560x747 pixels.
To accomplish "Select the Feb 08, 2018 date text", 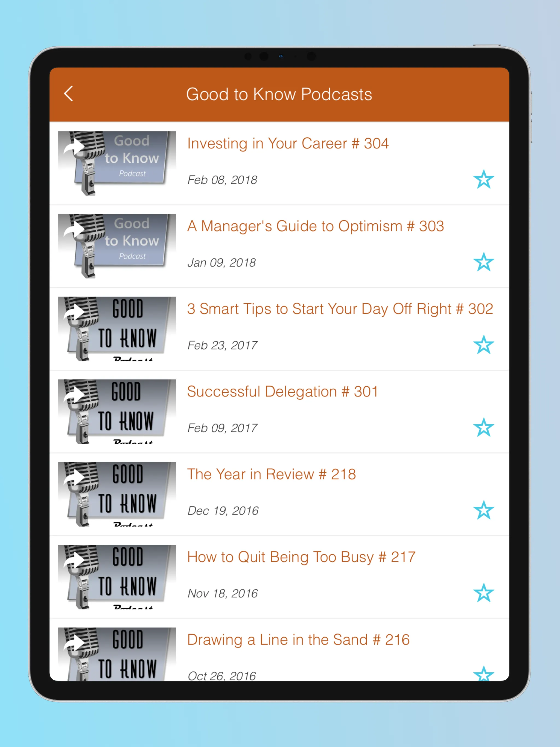I will (x=222, y=180).
